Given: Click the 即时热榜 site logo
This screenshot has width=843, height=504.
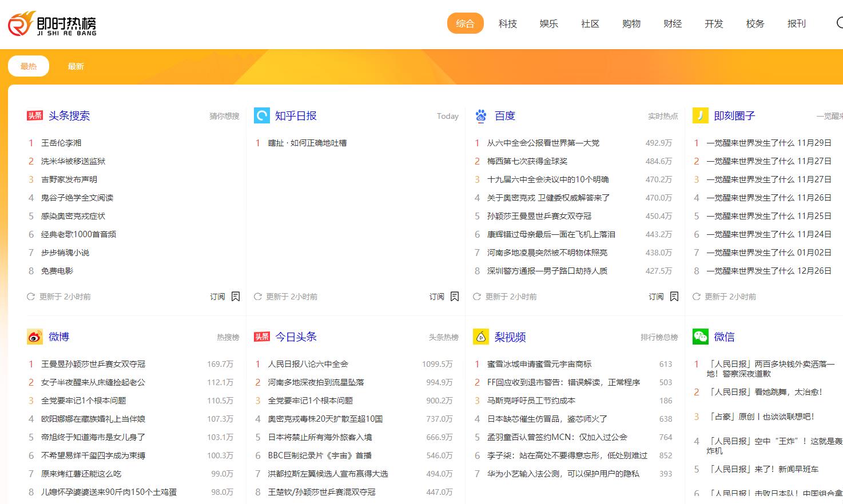Looking at the screenshot, I should pos(51,24).
